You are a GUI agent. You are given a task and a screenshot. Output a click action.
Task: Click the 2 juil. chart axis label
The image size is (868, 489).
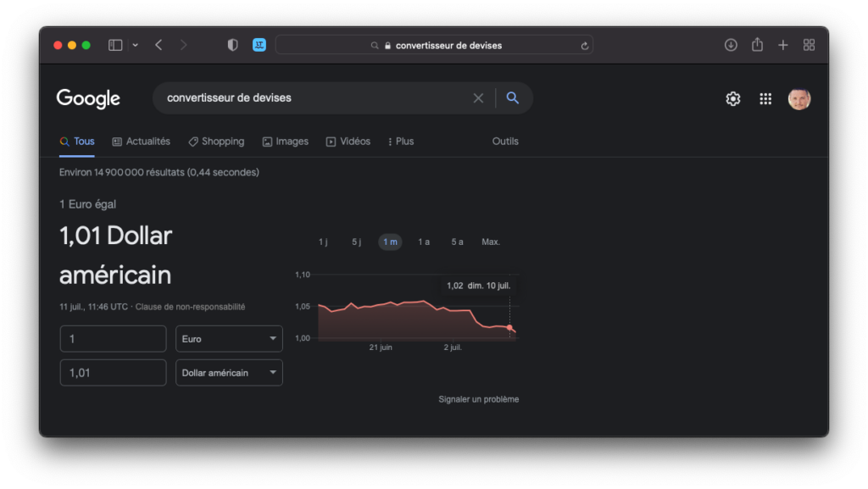pyautogui.click(x=453, y=347)
